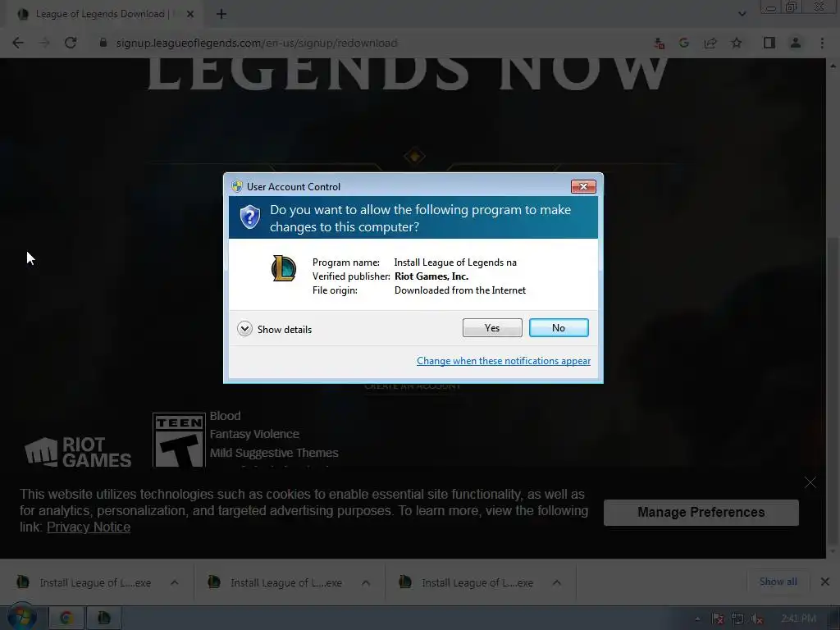Go back in Chrome browser

tap(18, 43)
